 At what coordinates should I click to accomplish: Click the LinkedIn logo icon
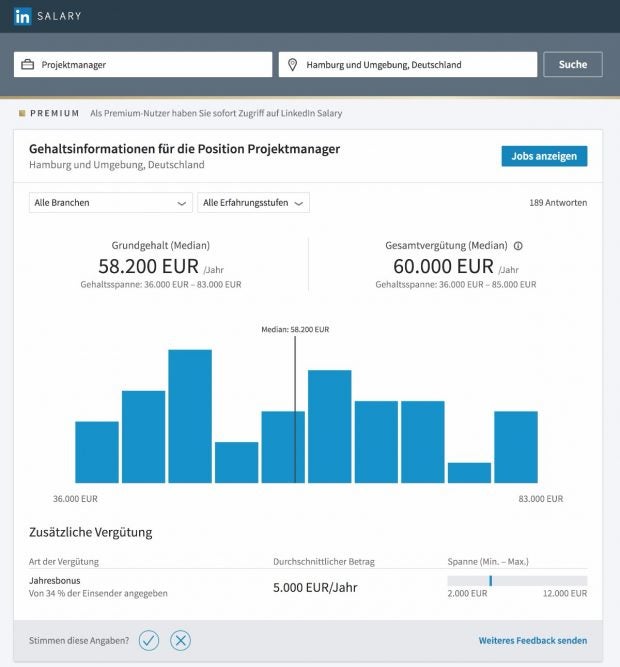pyautogui.click(x=23, y=16)
